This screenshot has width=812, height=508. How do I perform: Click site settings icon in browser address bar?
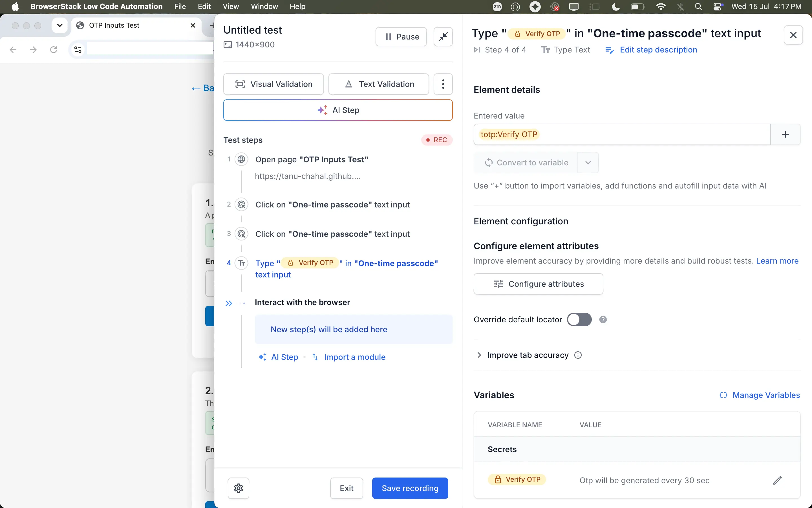78,50
